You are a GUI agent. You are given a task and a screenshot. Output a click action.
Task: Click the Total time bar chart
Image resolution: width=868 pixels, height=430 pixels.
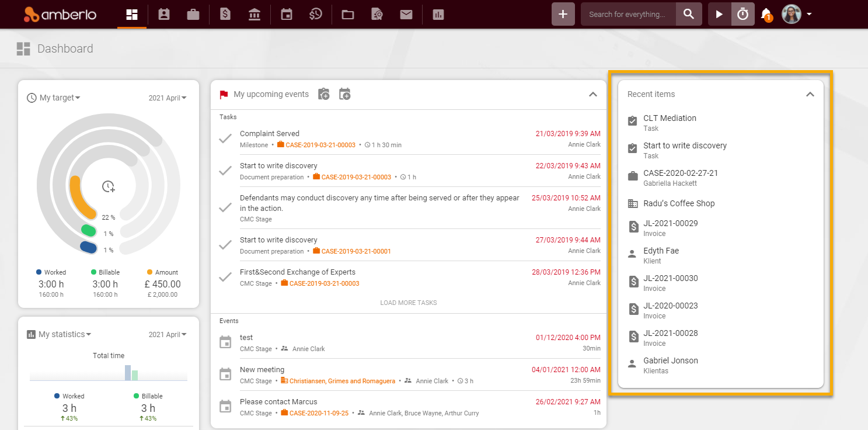109,373
